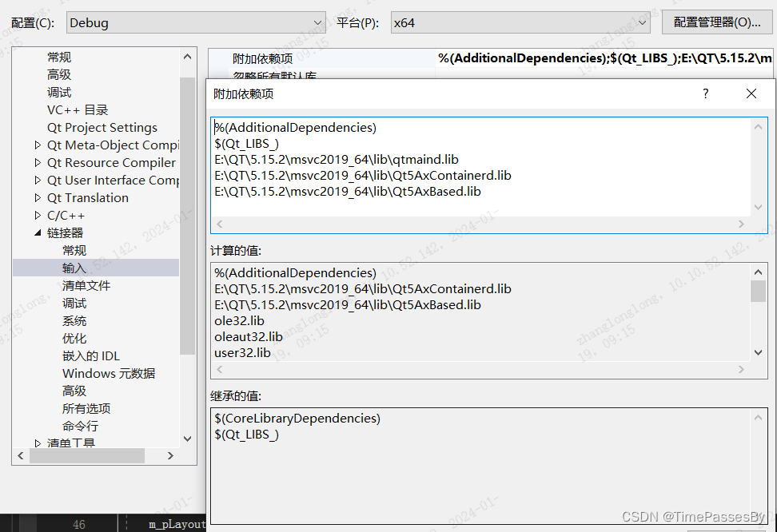777x532 pixels.
Task: Click the right scroll arrow under the dependencies box
Action: pyautogui.click(x=741, y=224)
